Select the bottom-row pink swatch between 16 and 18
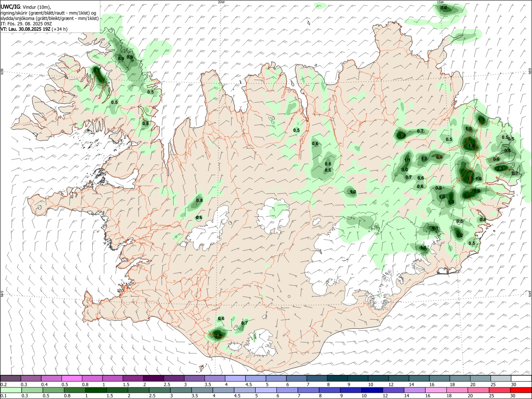The image size is (532, 399). click(x=436, y=390)
